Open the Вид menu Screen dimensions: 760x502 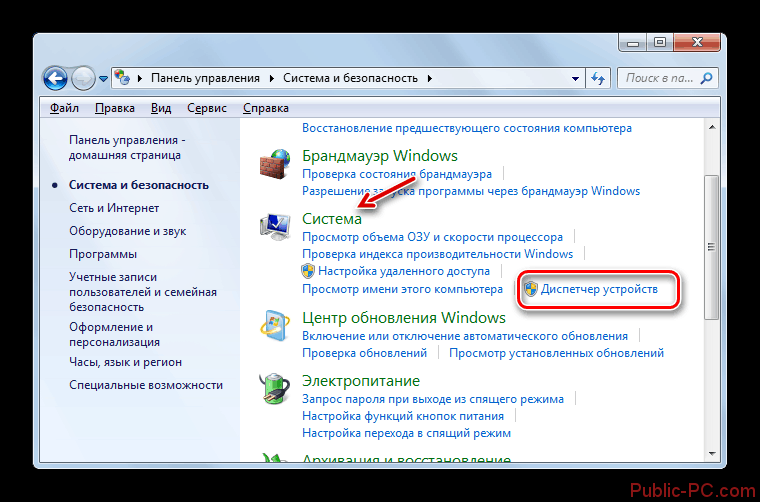point(161,108)
